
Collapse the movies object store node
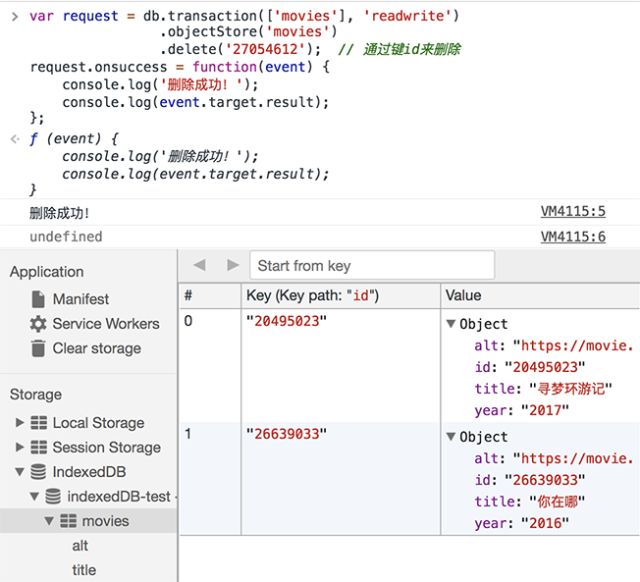(x=48, y=521)
